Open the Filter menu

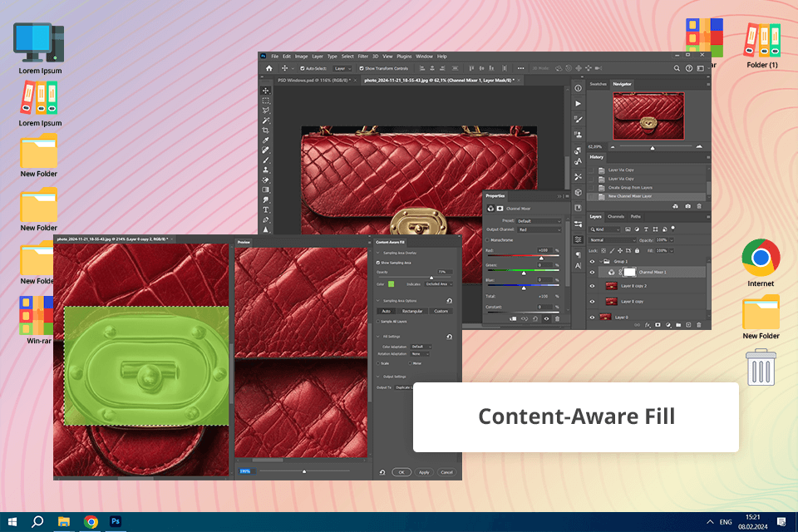363,57
